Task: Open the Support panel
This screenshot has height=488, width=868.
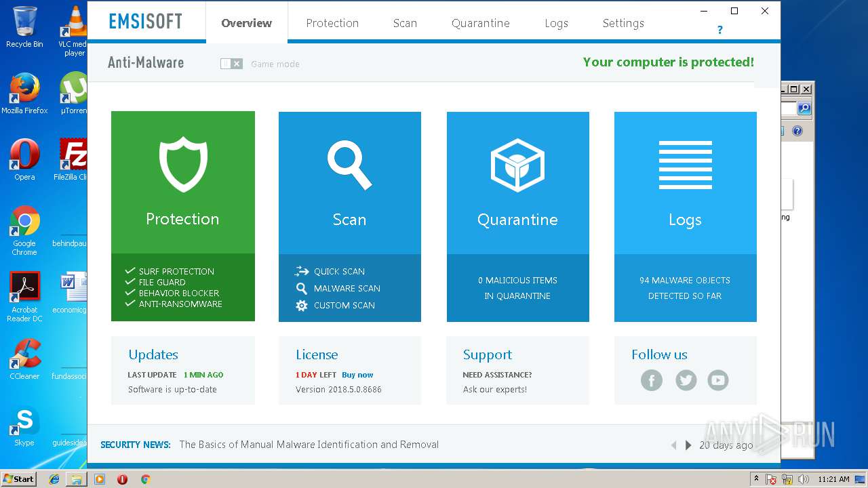Action: 517,371
